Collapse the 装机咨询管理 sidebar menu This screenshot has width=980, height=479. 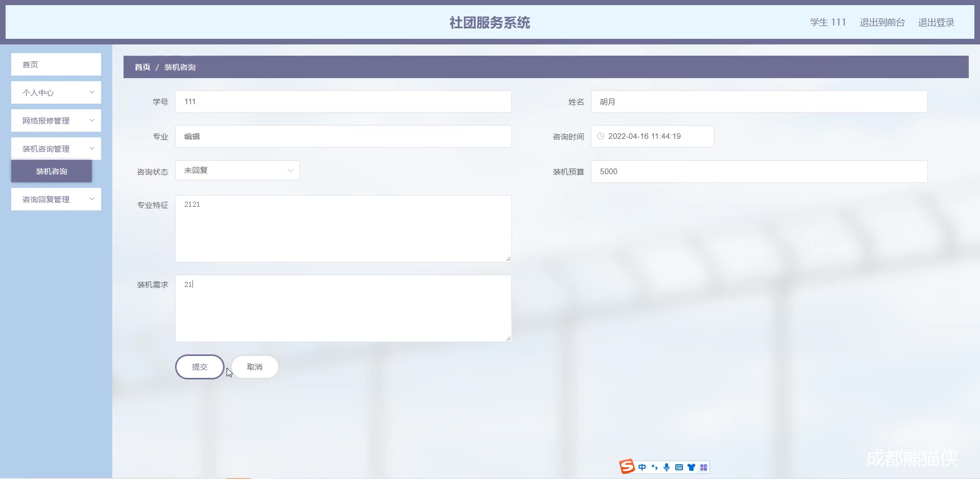(x=56, y=149)
